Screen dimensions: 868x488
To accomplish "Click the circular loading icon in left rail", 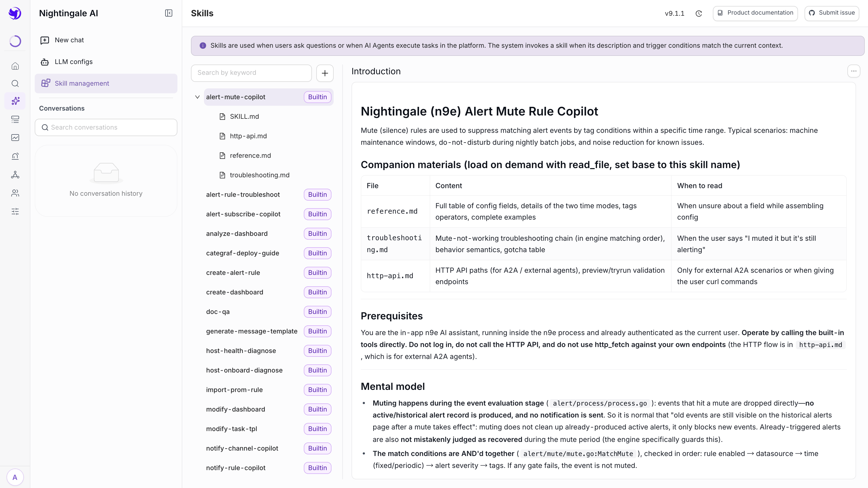I will pos(15,41).
